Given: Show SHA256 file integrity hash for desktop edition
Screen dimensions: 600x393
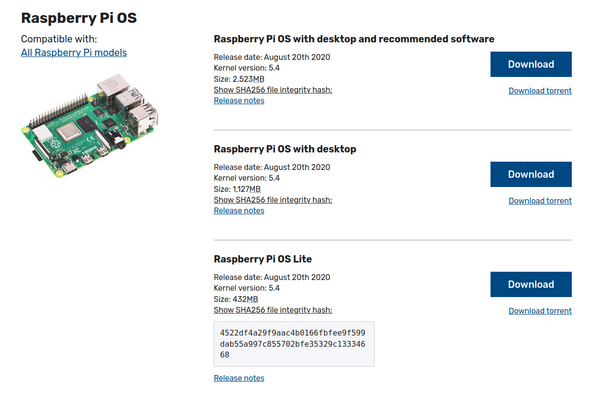Looking at the screenshot, I should pos(273,200).
